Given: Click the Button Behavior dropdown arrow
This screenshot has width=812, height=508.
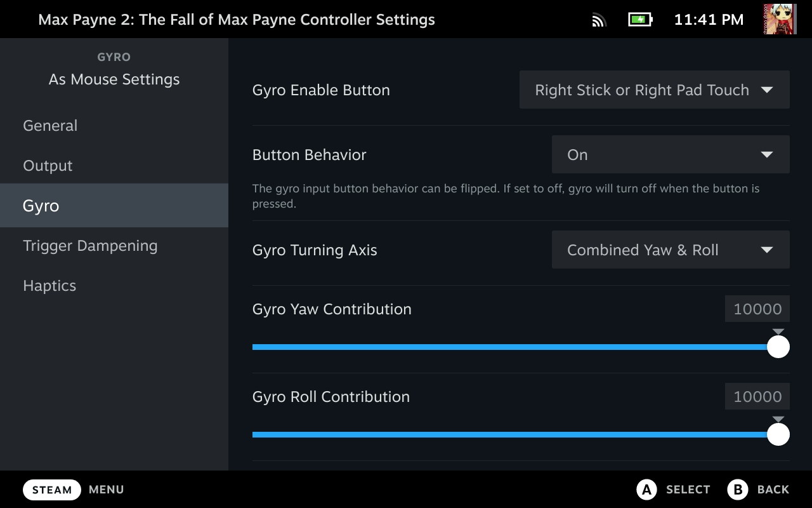Looking at the screenshot, I should [x=766, y=154].
